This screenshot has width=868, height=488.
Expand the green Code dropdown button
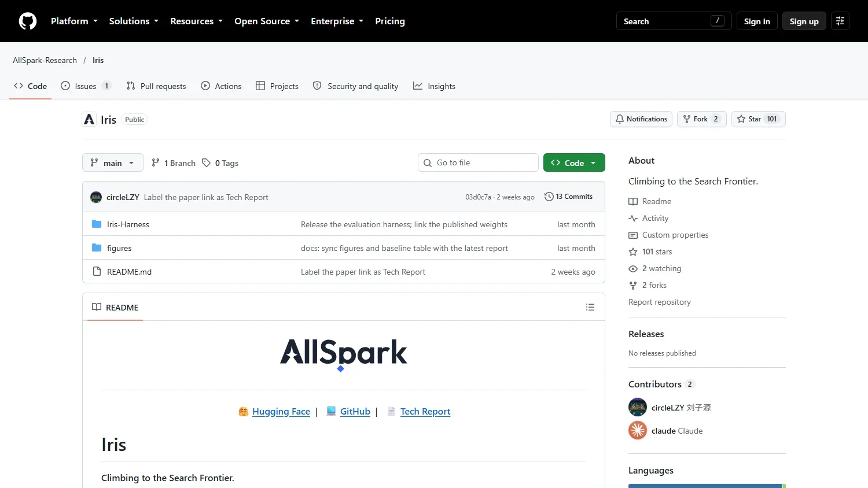coord(574,163)
